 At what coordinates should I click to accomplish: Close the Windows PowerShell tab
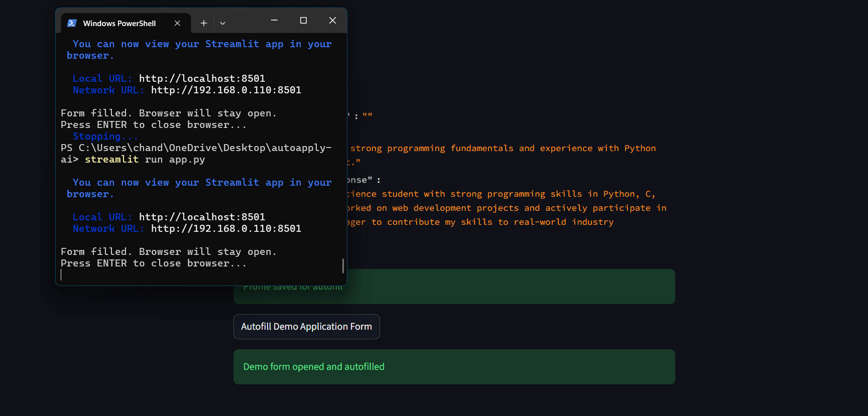[177, 23]
